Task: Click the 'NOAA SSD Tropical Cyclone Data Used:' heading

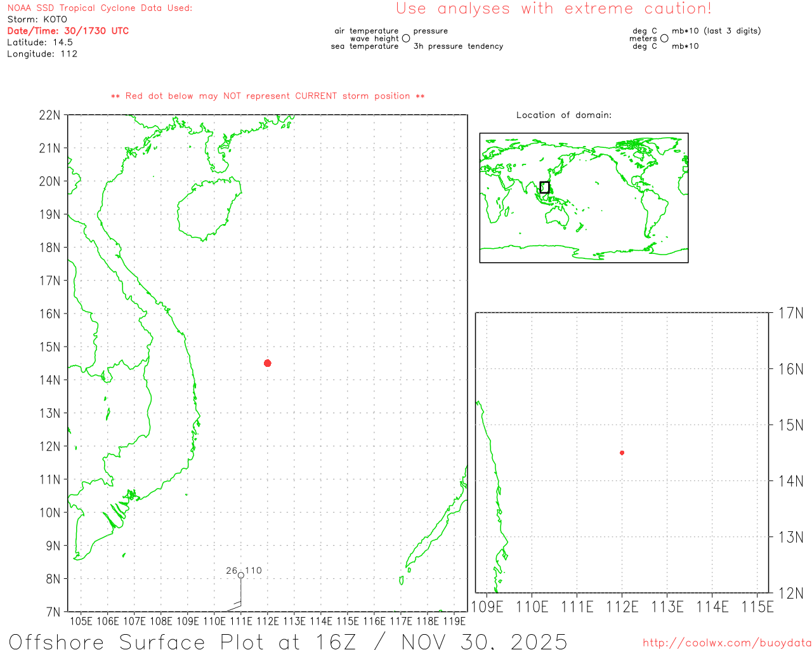Action: click(x=100, y=8)
